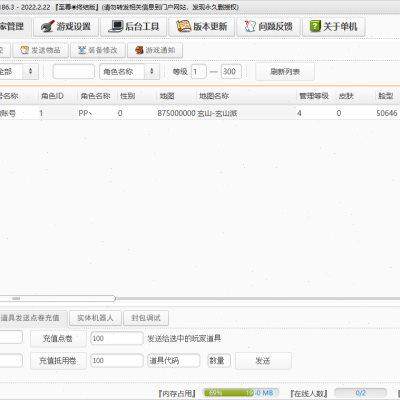Click the horizontal scrollbar thumb below the table
The width and height of the screenshot is (400, 400).
click(x=57, y=298)
